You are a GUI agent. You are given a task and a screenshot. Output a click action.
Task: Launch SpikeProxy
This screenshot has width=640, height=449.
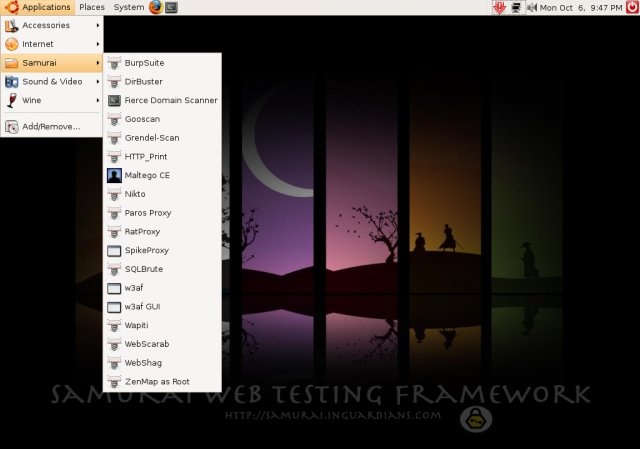coord(162,251)
